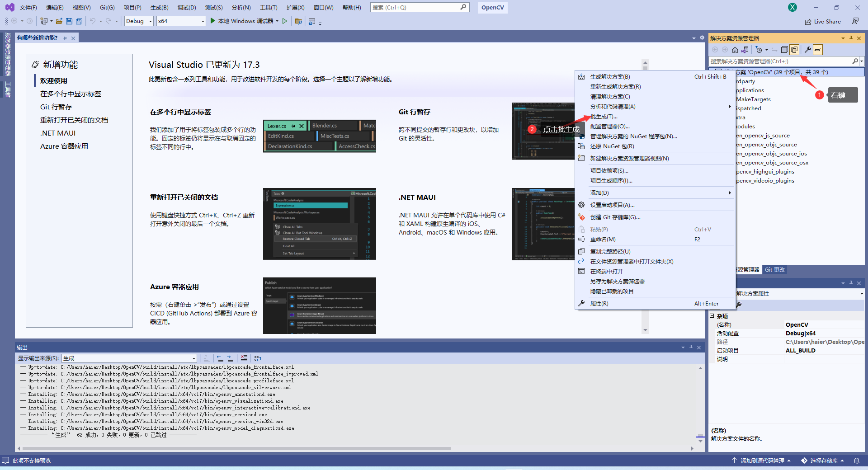Click 选择存储库 in the status bar
Screen dimensions: 868x470
823,461
